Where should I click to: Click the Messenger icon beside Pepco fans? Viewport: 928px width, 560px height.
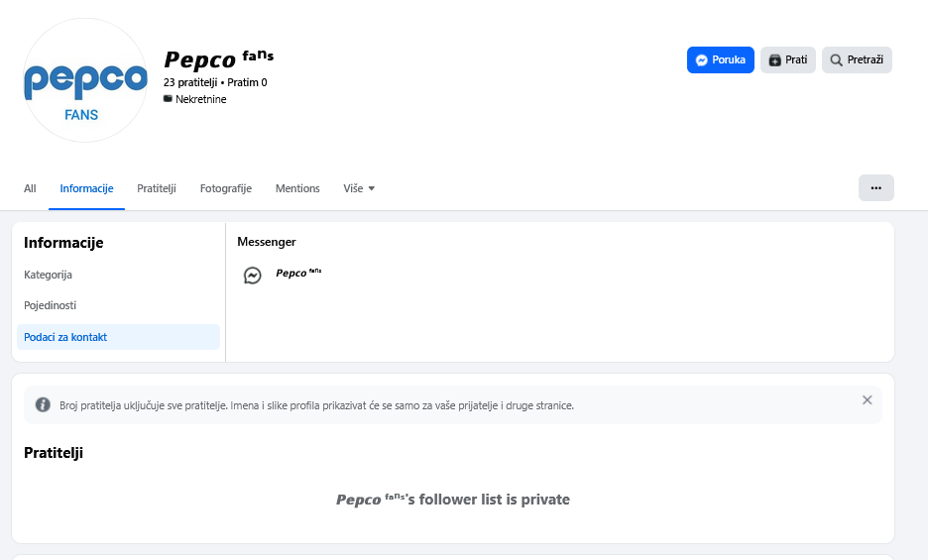(253, 276)
